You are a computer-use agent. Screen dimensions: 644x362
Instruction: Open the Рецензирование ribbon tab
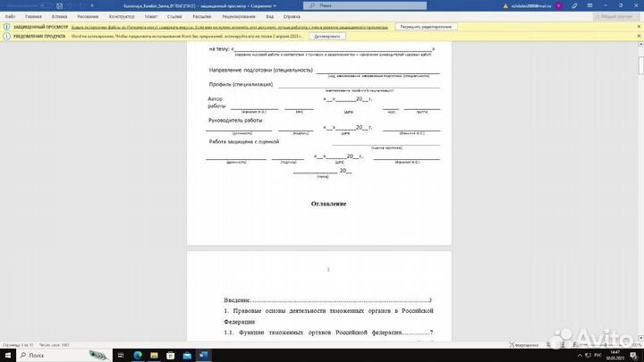click(238, 16)
